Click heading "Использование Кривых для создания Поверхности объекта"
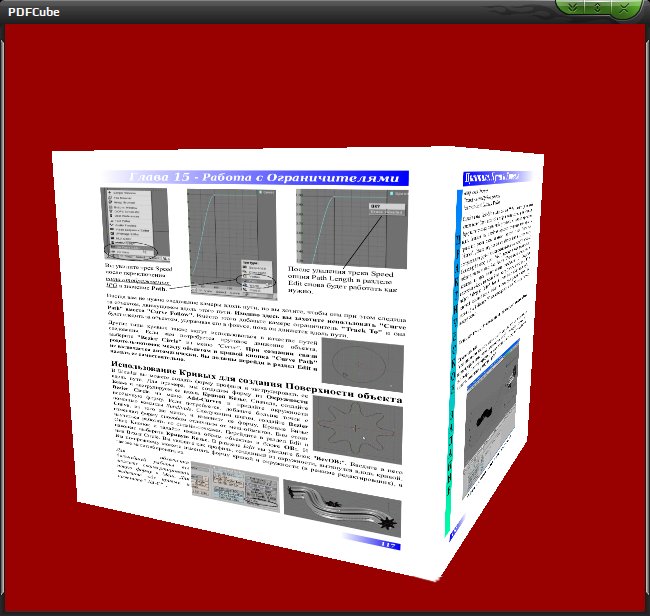Screen dimensions: 650x616 256,381
